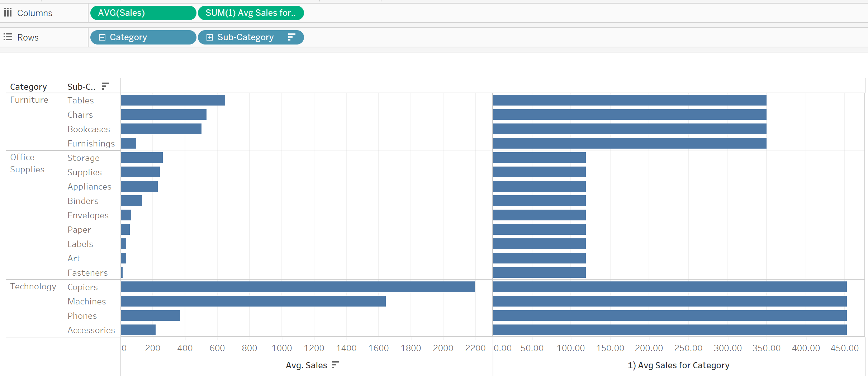The height and width of the screenshot is (383, 868).
Task: Select the Bookcases bar in Avg Sales for Category chart
Action: coord(630,129)
